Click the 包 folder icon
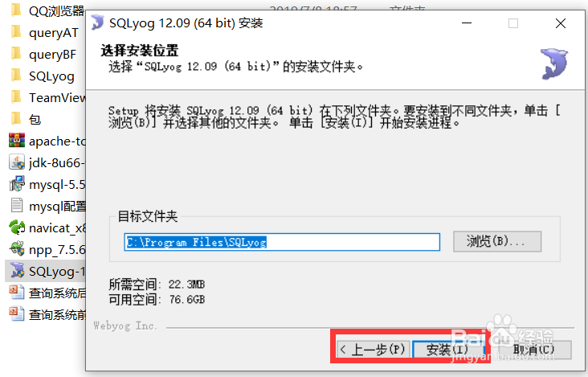Screen dimensions: 588x377 tap(16, 119)
